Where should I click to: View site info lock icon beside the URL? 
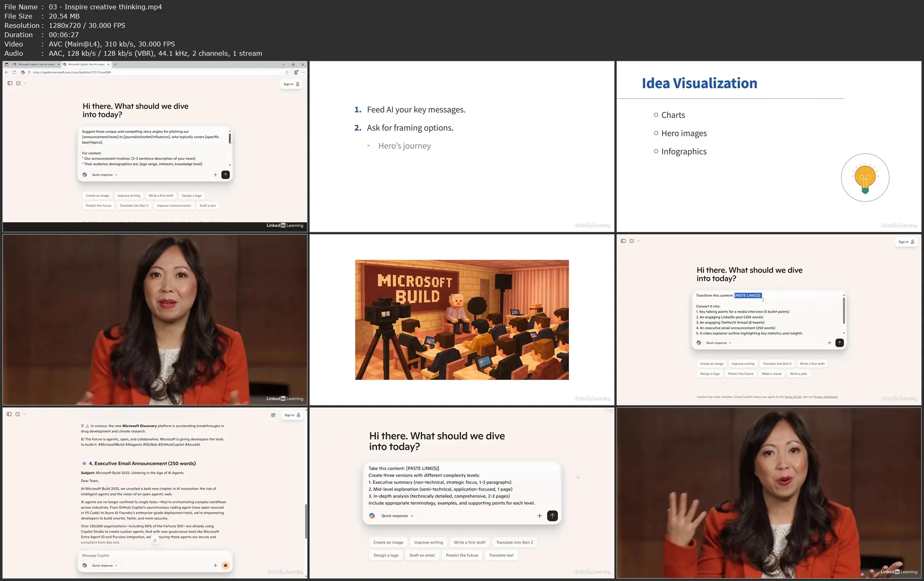click(29, 72)
